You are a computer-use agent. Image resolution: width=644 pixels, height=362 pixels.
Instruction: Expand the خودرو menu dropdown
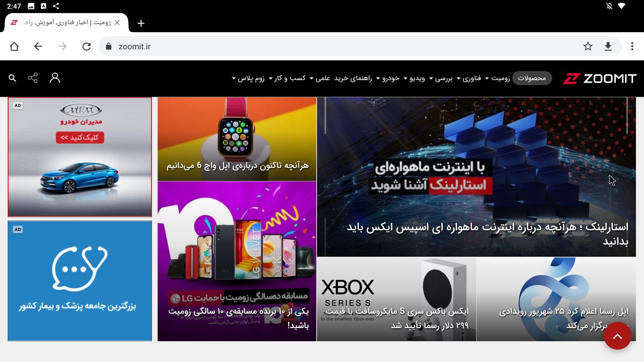tap(387, 78)
